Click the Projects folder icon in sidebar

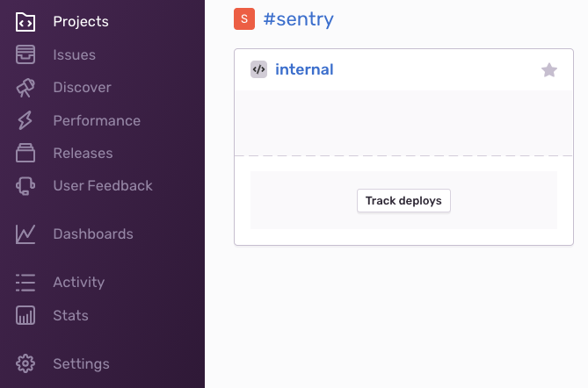(25, 22)
